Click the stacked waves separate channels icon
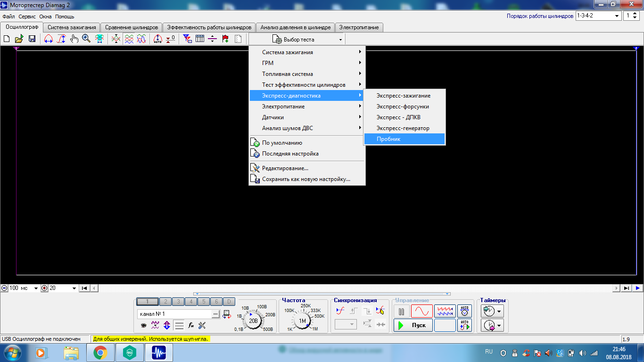 (x=129, y=39)
